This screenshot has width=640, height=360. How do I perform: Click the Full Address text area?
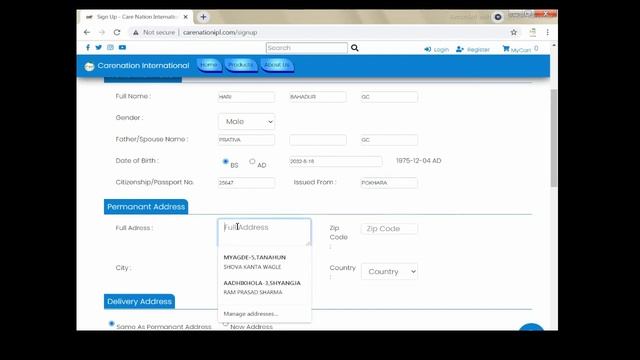(264, 232)
